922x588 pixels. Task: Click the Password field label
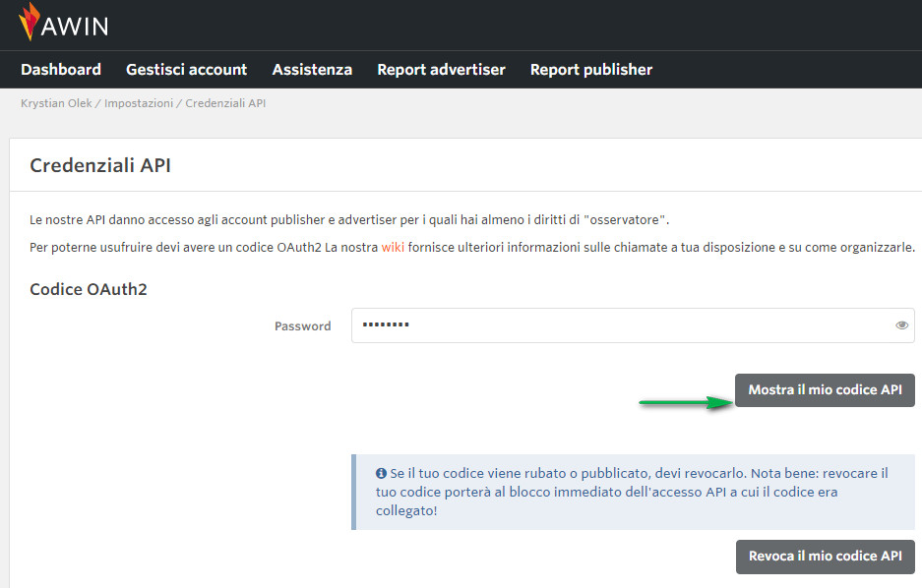(x=302, y=326)
